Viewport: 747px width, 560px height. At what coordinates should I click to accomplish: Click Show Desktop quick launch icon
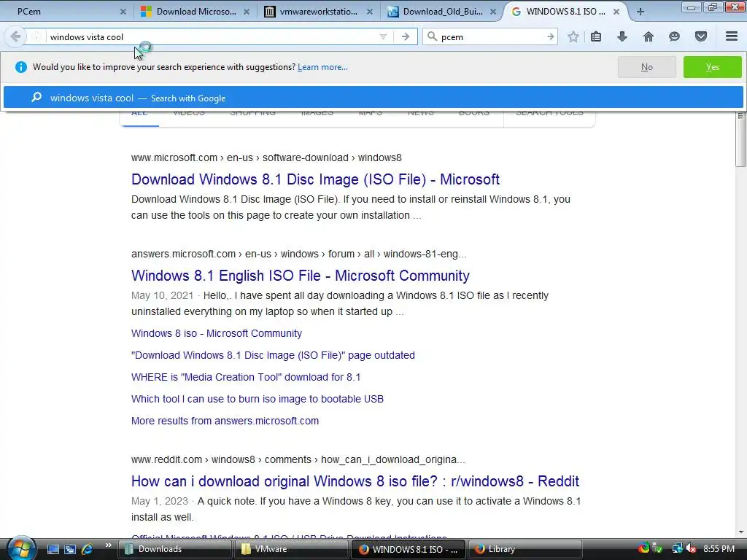53,549
